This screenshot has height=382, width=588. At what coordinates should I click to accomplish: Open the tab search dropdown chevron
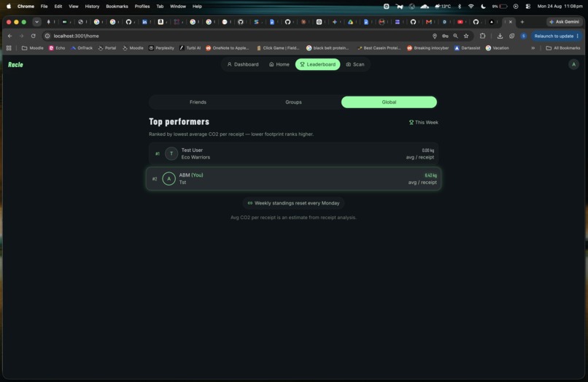[x=36, y=22]
